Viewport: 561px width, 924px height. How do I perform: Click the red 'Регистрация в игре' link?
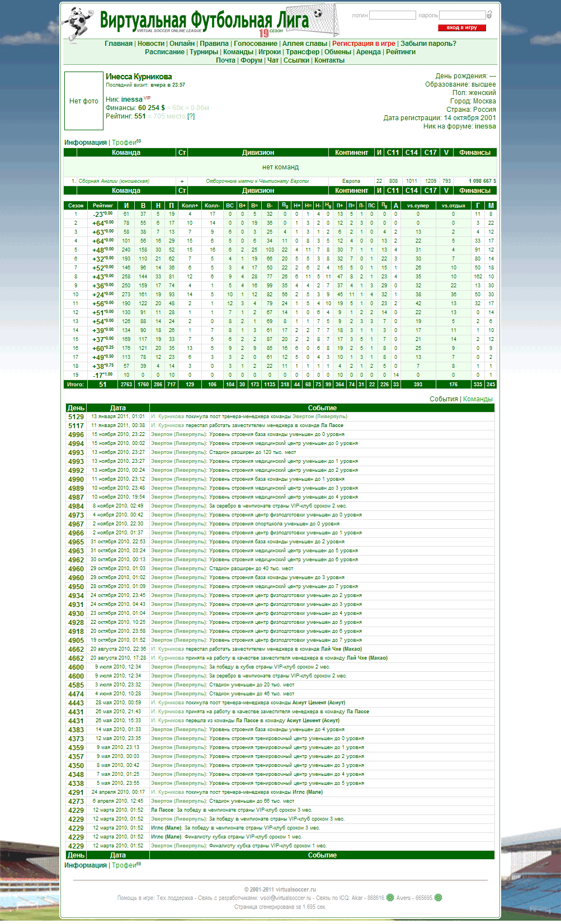point(364,44)
